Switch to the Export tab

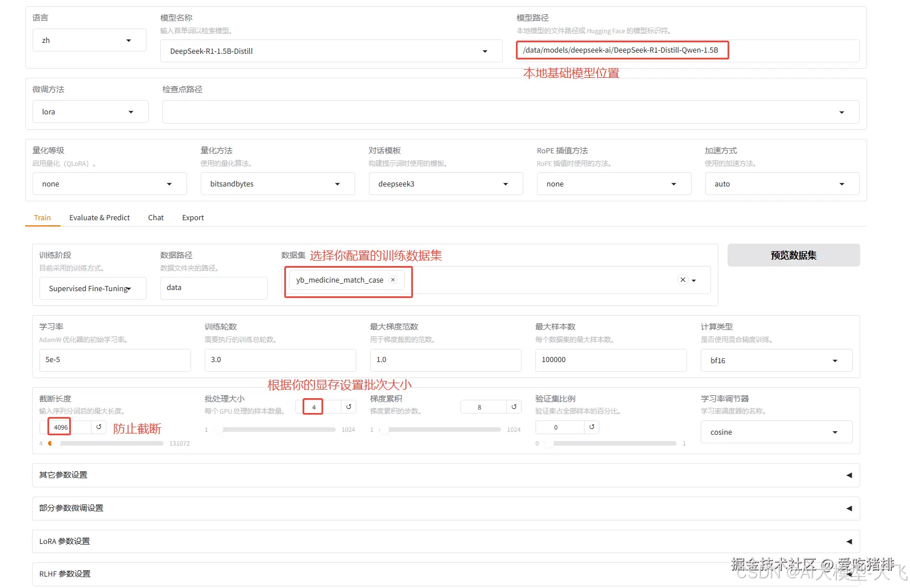[193, 217]
